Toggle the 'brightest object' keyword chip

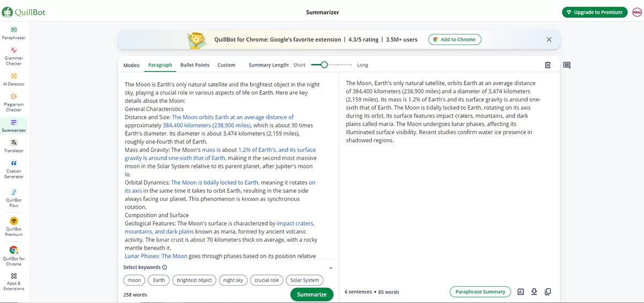(x=194, y=280)
